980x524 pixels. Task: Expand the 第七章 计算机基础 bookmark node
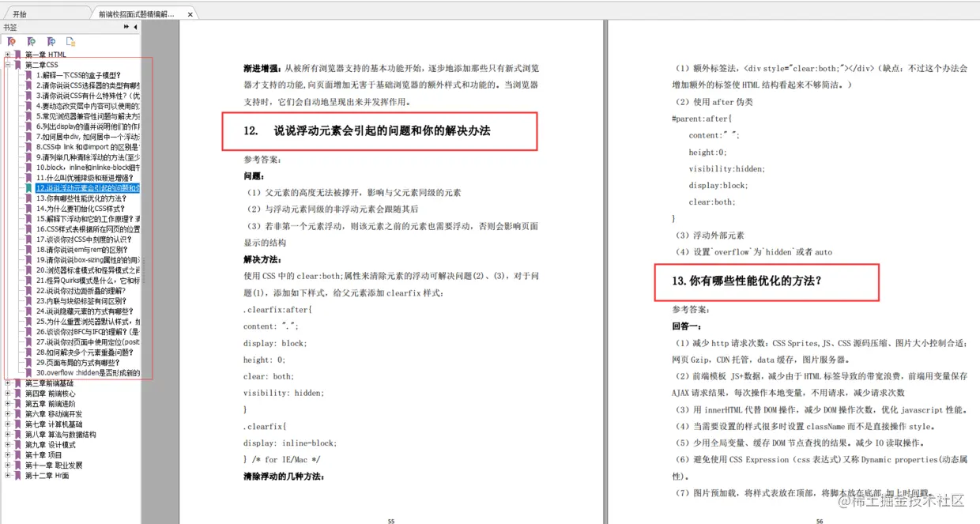pos(8,424)
